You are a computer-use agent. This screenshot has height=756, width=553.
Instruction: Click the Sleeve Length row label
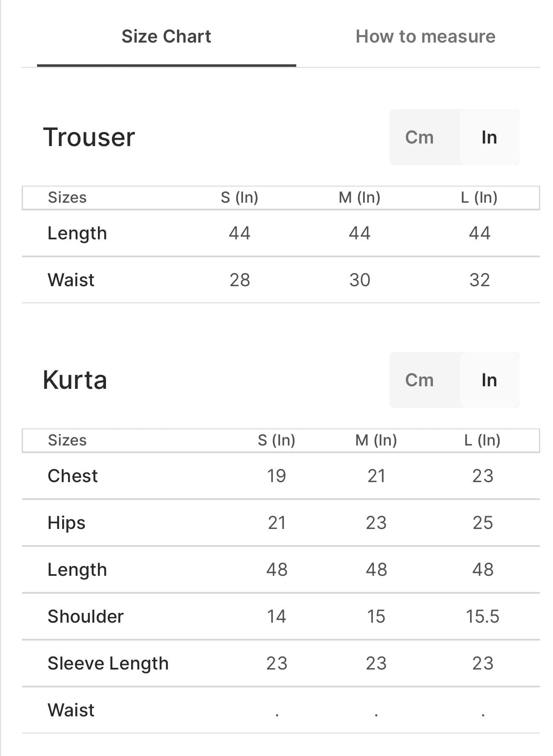pyautogui.click(x=108, y=663)
